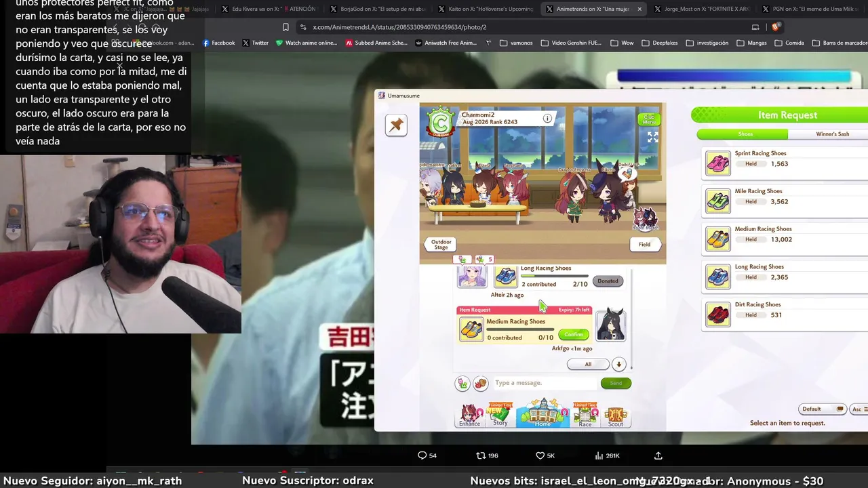Click the browser address bar URL
Viewport: 868px width, 488px height.
(x=399, y=27)
